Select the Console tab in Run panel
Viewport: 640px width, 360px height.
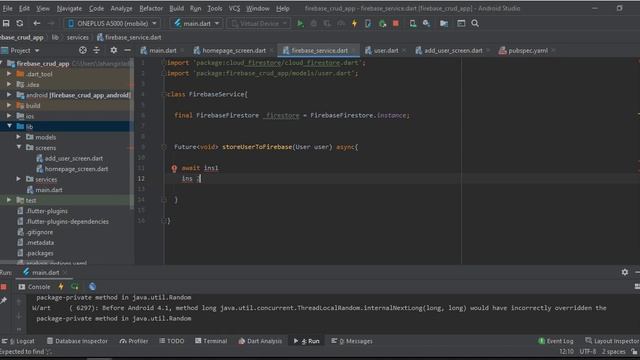point(34,287)
